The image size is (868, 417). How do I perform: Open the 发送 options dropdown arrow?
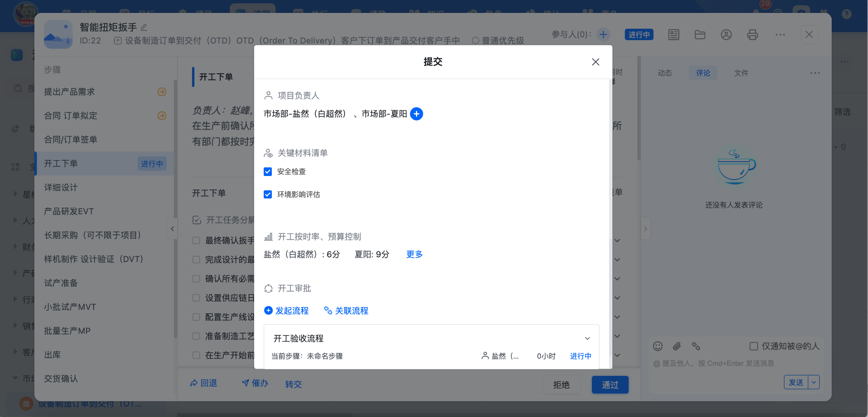point(814,383)
